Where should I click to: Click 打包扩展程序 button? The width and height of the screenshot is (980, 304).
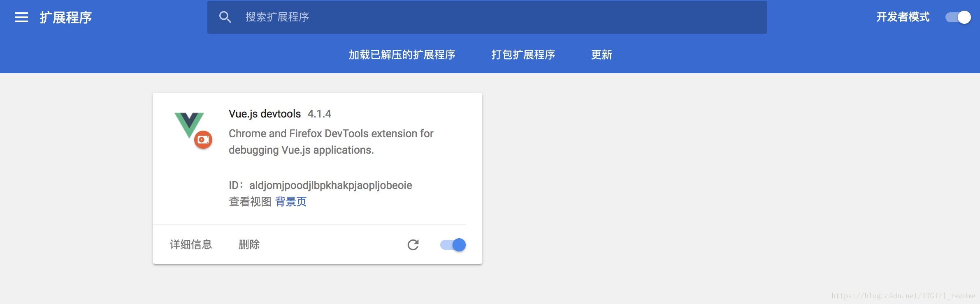pos(523,55)
